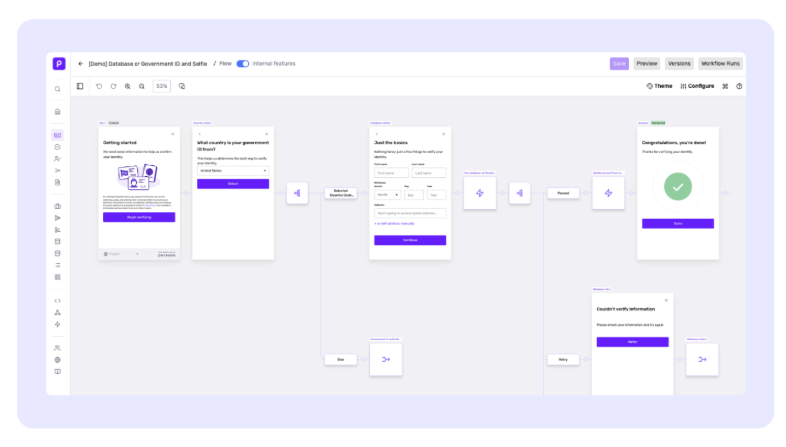The image size is (786, 447).
Task: Open the Theme settings
Action: pos(659,86)
